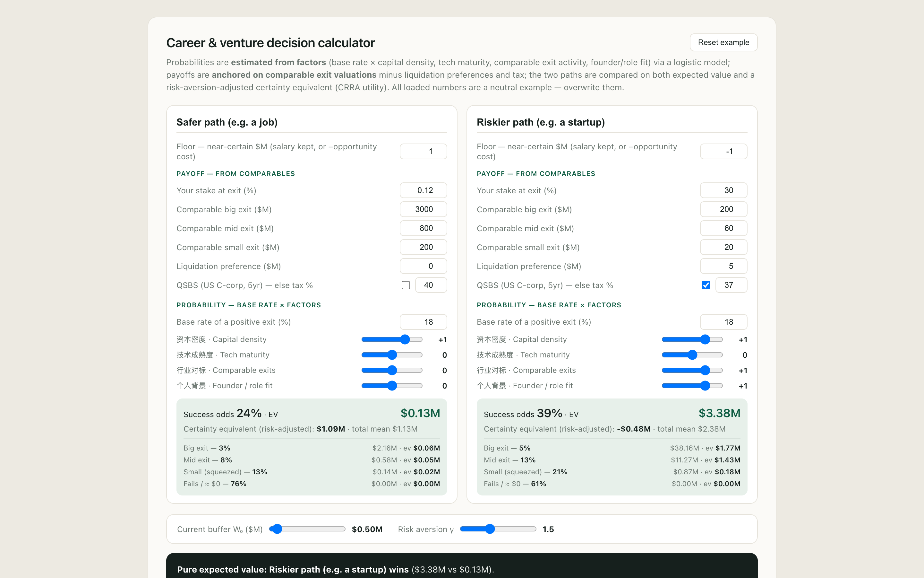The image size is (924, 578).
Task: Enable the QSBS checkbox in the Safer path
Action: pos(406,285)
